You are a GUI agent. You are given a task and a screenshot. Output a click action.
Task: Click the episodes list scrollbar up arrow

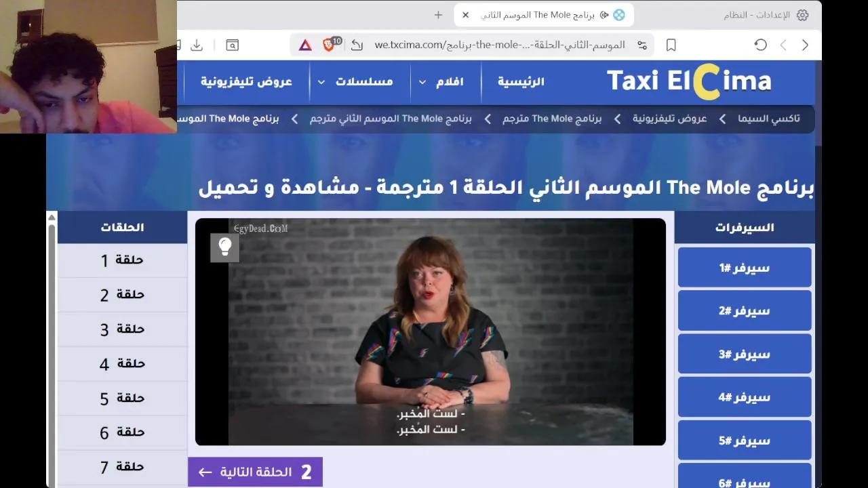[x=52, y=217]
